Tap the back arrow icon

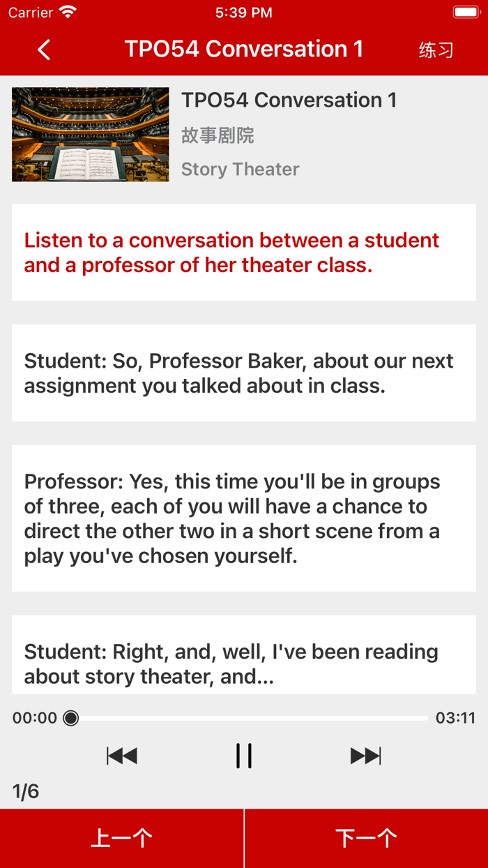pos(44,50)
